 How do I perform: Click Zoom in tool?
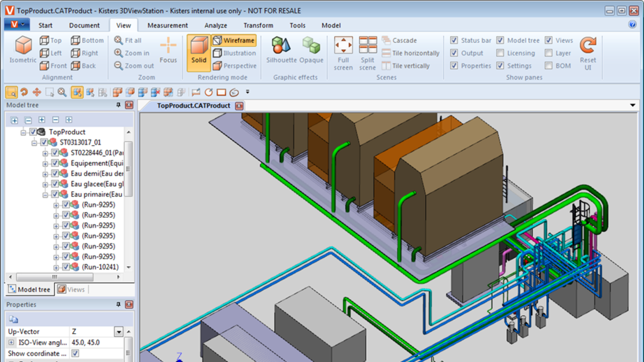tap(132, 53)
